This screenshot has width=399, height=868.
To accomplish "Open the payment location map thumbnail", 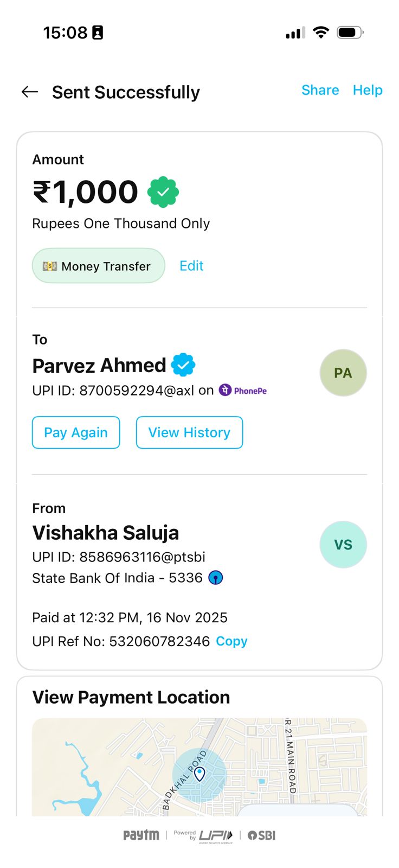I will click(x=200, y=766).
